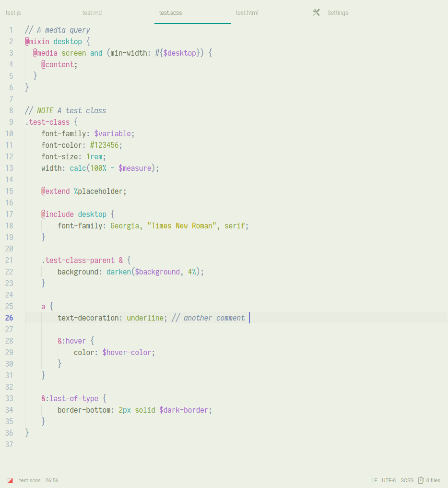Click the '@mixin' keyword
448x488 pixels.
[37, 41]
